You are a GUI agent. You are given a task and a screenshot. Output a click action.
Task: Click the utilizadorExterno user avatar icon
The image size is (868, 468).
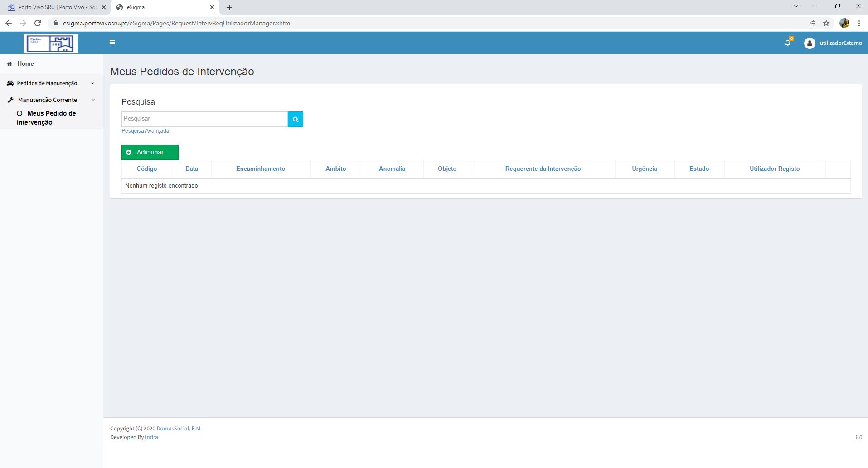[810, 43]
